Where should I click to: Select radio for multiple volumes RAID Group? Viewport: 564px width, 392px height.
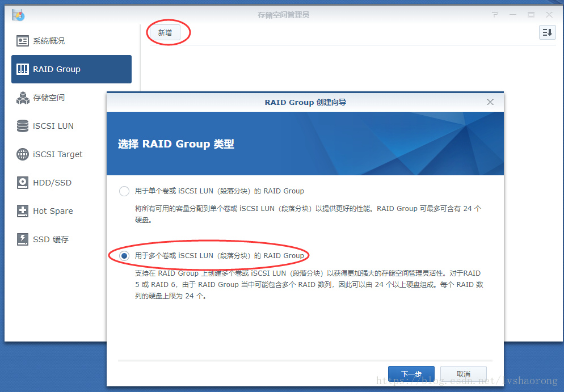[124, 256]
